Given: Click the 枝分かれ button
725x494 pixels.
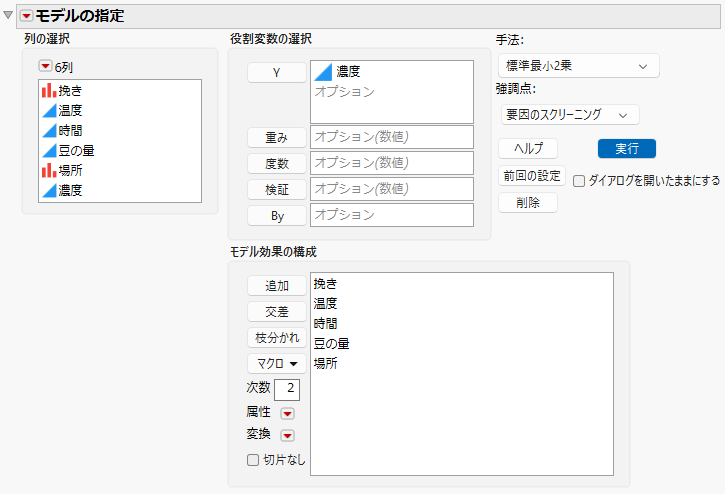Looking at the screenshot, I should pyautogui.click(x=276, y=338).
